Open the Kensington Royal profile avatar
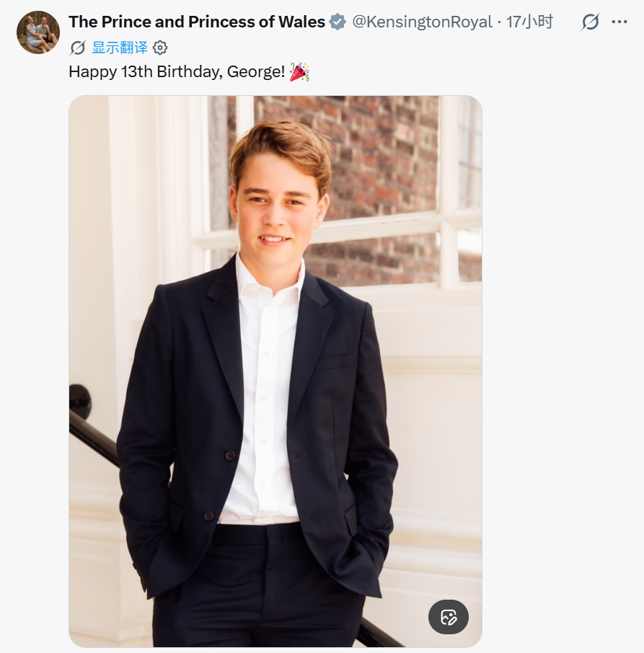644x653 pixels. (x=38, y=32)
